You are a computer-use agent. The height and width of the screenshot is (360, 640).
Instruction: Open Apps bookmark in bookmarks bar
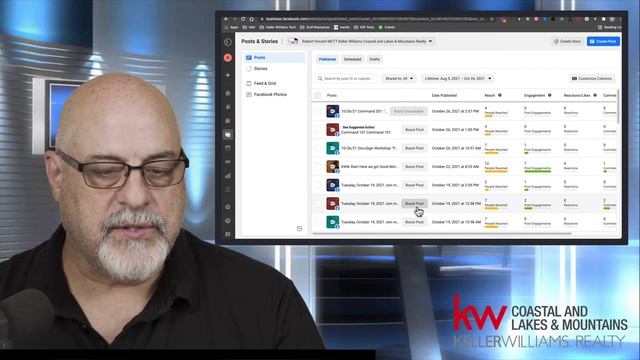click(231, 27)
